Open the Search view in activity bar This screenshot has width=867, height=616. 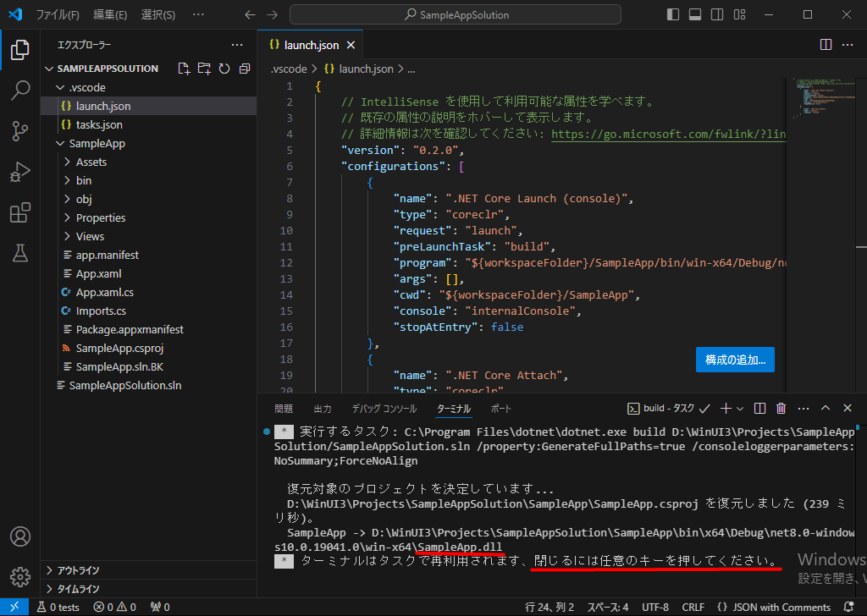click(x=19, y=91)
